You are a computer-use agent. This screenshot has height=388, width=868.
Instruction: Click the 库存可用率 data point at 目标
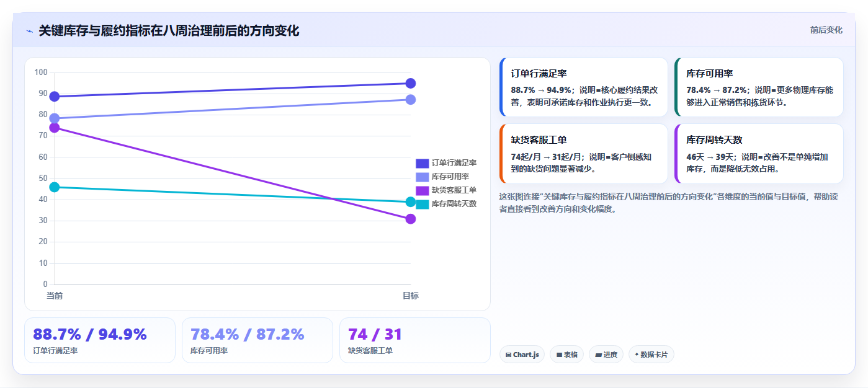pyautogui.click(x=411, y=100)
